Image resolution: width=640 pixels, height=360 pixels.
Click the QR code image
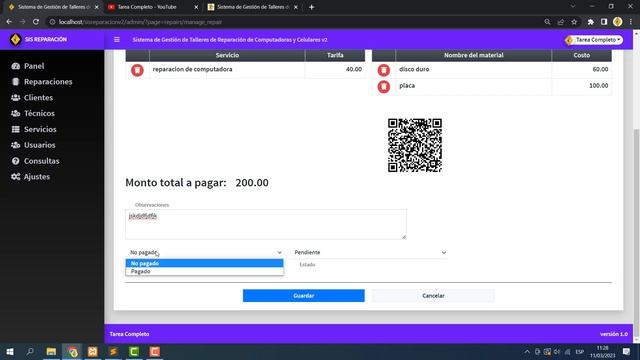[x=415, y=145]
